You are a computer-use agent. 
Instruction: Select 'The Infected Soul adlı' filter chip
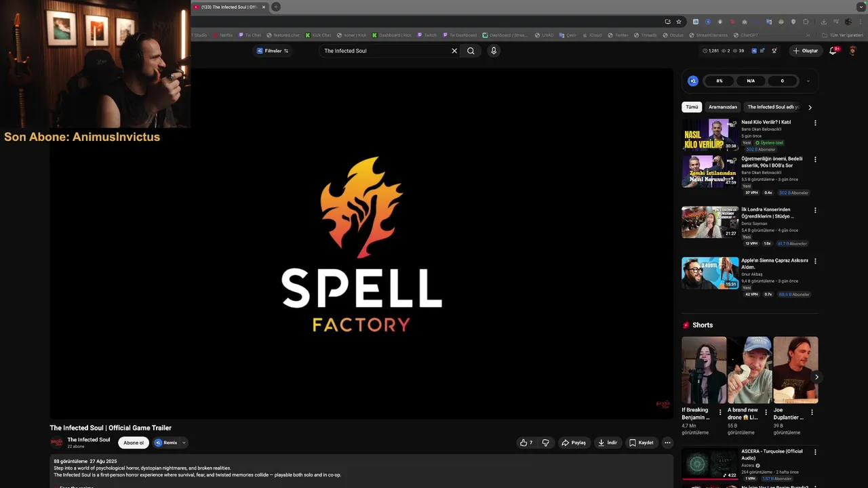(x=773, y=107)
